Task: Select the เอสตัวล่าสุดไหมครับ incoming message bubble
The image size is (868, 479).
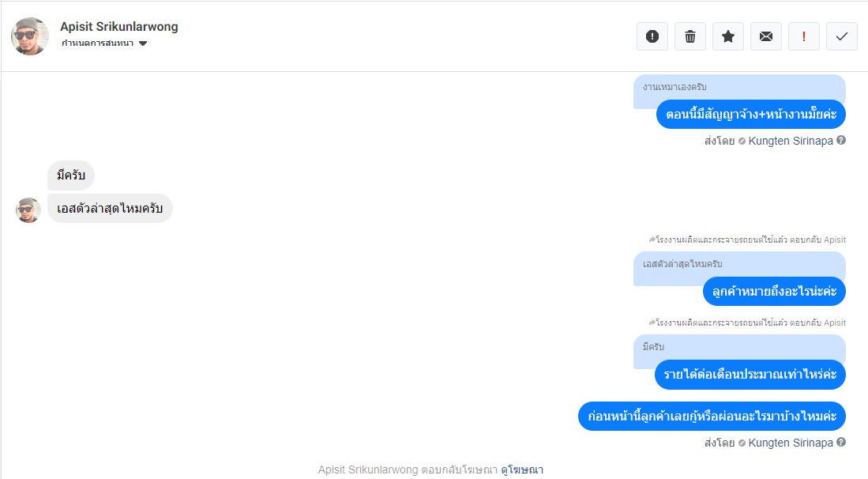Action: click(110, 209)
